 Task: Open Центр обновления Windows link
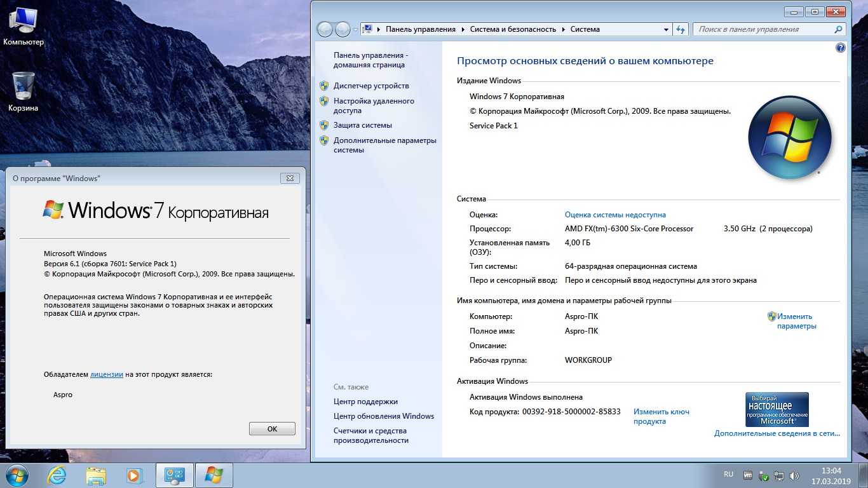(384, 416)
